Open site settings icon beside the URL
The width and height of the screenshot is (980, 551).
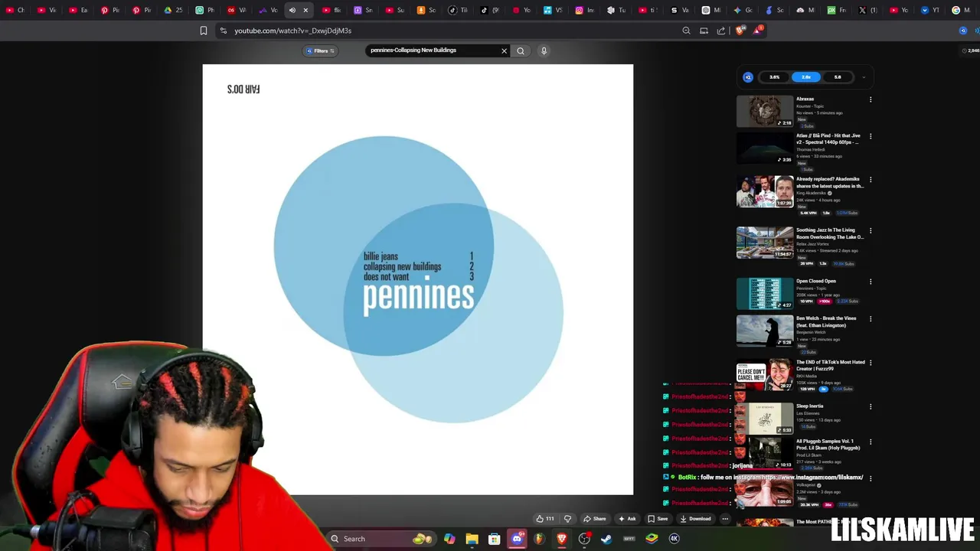(x=223, y=31)
